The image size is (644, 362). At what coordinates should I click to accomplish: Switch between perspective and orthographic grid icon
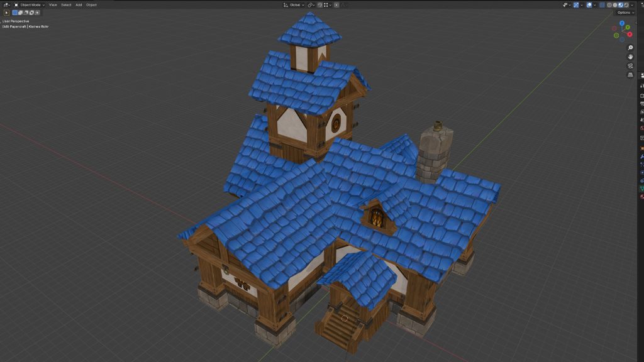[630, 75]
